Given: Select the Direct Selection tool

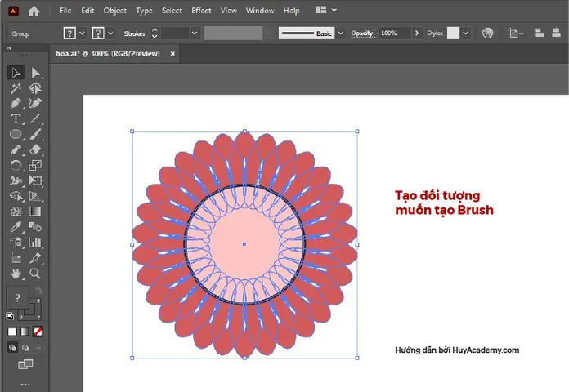Looking at the screenshot, I should pyautogui.click(x=35, y=73).
